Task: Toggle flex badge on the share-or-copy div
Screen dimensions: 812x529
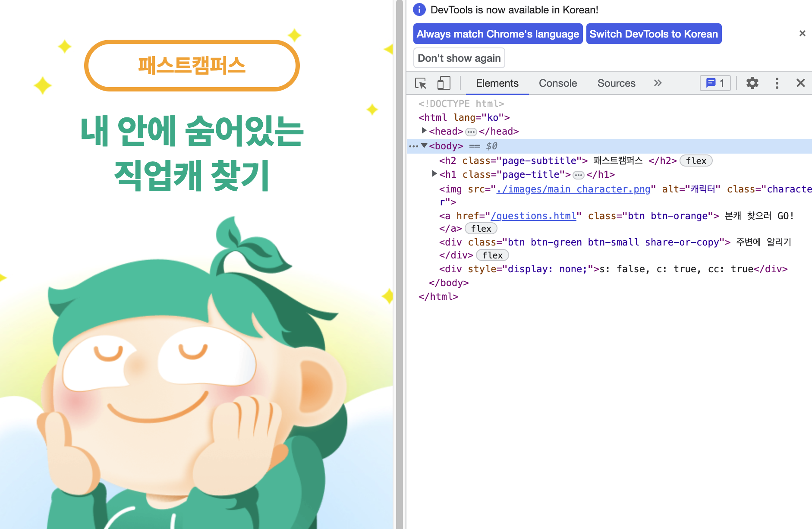Action: [x=492, y=255]
